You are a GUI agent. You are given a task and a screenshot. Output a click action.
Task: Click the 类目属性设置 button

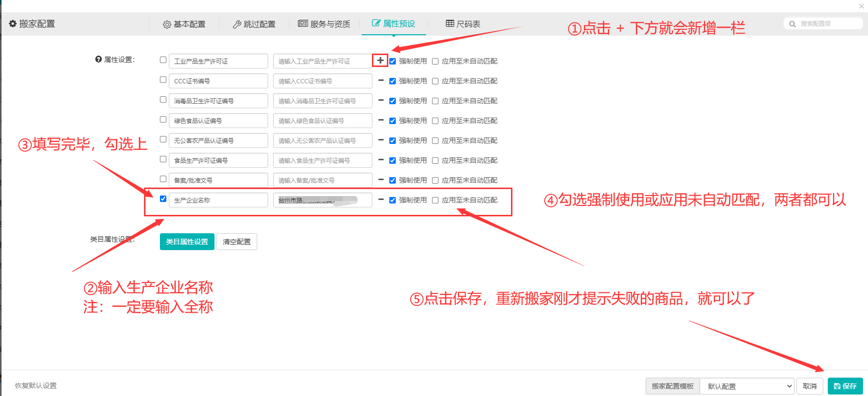point(187,242)
